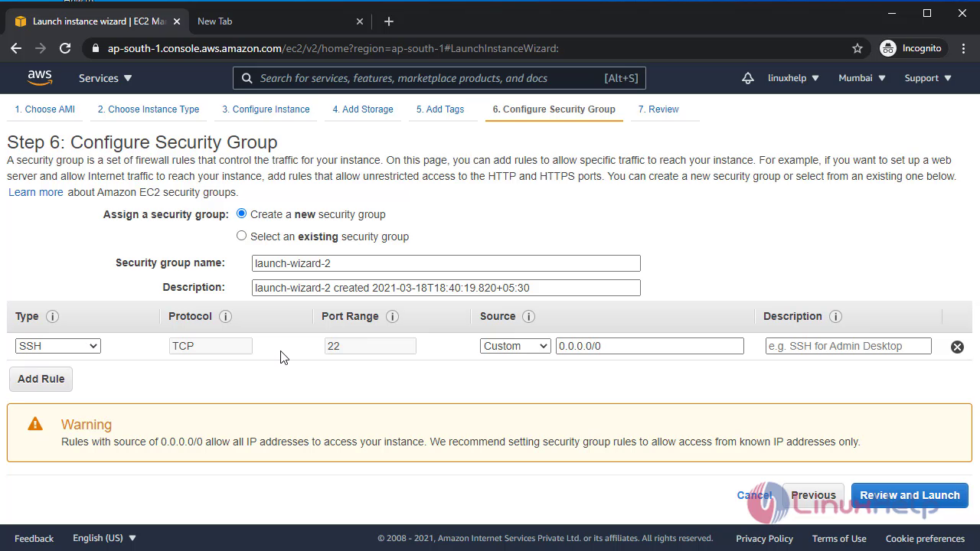Viewport: 980px width, 551px height.
Task: Expand the Support dropdown menu
Action: point(928,78)
